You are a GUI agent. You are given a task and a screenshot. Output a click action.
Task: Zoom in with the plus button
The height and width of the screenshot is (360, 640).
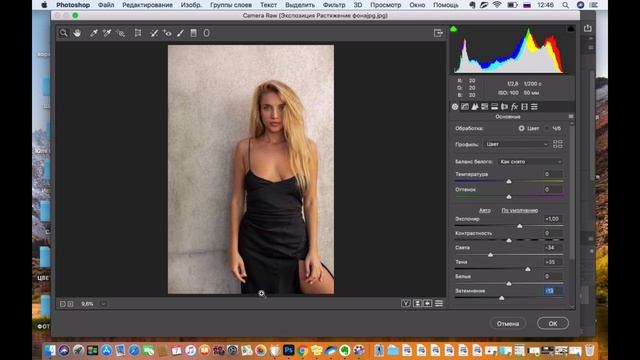(71, 304)
